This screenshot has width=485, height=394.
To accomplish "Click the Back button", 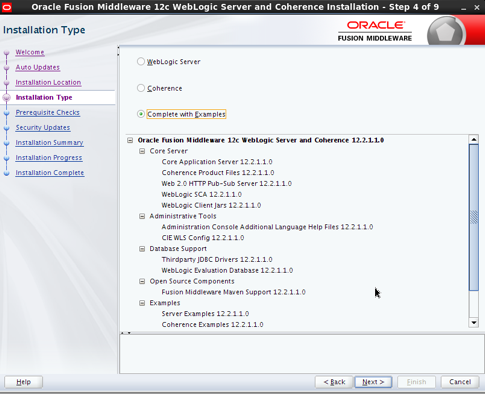I will [x=334, y=382].
